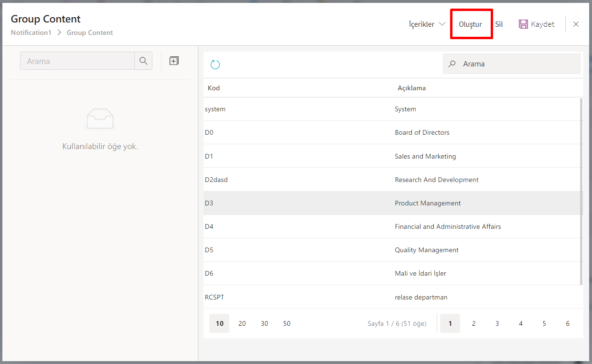Set page size to 20 items
This screenshot has height=364, width=592.
242,323
